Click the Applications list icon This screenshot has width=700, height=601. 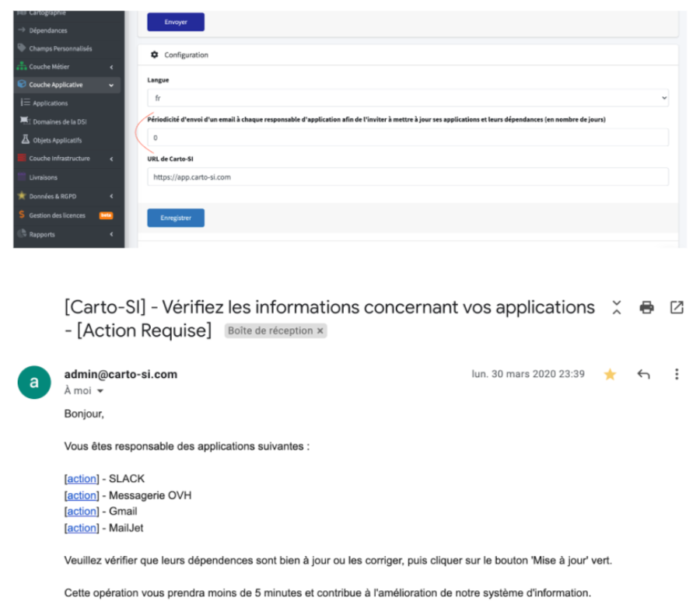pos(25,102)
